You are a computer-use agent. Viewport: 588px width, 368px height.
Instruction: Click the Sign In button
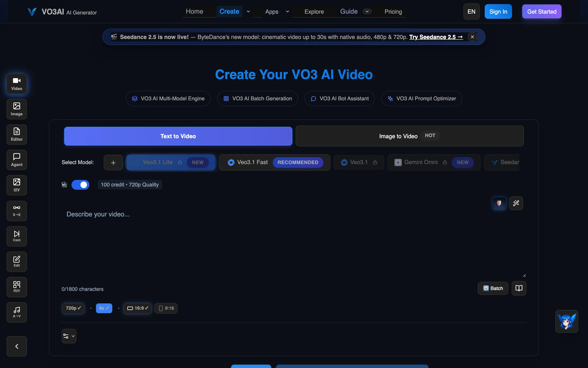498,11
